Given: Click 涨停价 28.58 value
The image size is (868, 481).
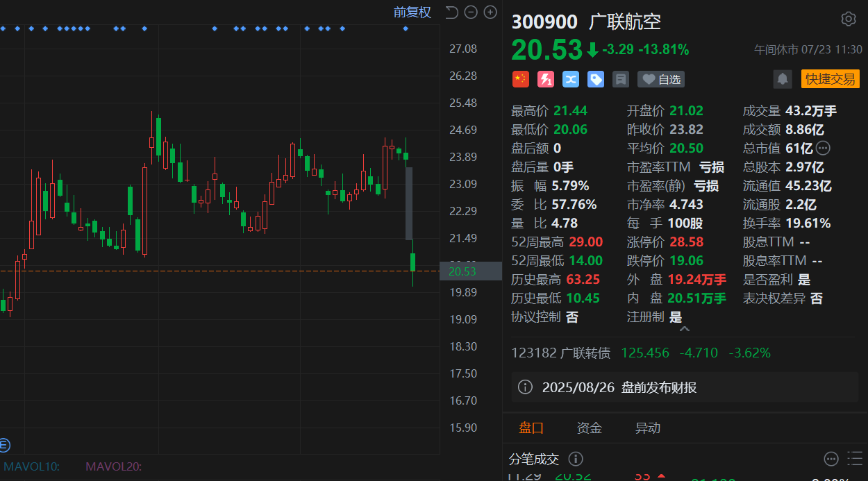Looking at the screenshot, I should pyautogui.click(x=687, y=242).
